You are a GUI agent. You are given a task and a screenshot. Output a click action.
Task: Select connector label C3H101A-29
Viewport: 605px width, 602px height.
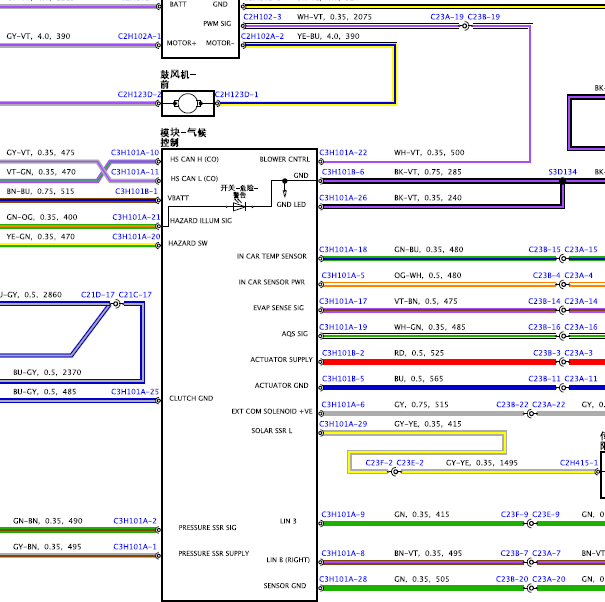343,424
